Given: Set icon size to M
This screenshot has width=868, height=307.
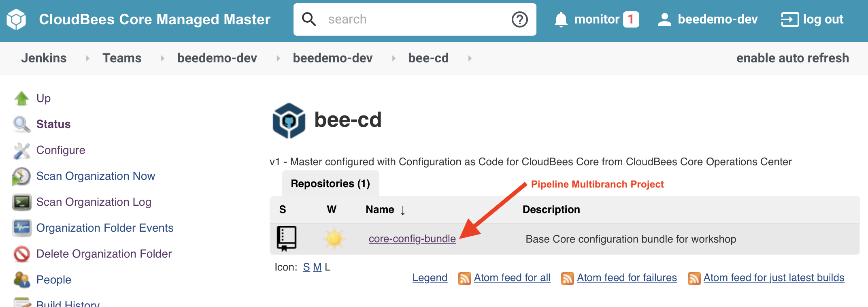Looking at the screenshot, I should [317, 267].
